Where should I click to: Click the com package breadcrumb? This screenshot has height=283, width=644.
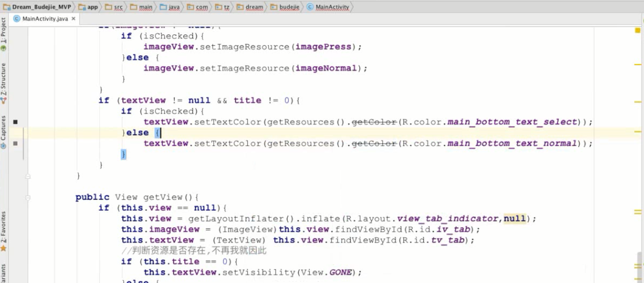[x=198, y=7]
